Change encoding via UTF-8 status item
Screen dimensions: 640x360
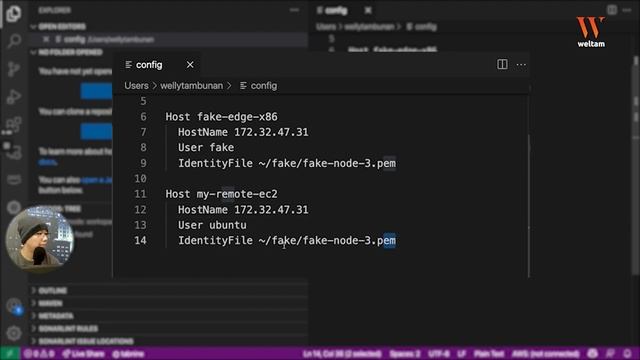click(x=439, y=354)
